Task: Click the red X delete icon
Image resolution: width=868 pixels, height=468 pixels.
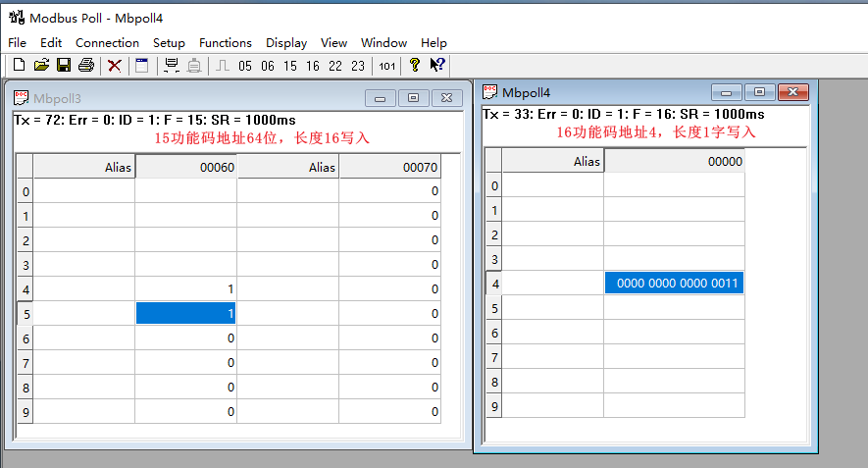Action: tap(115, 66)
